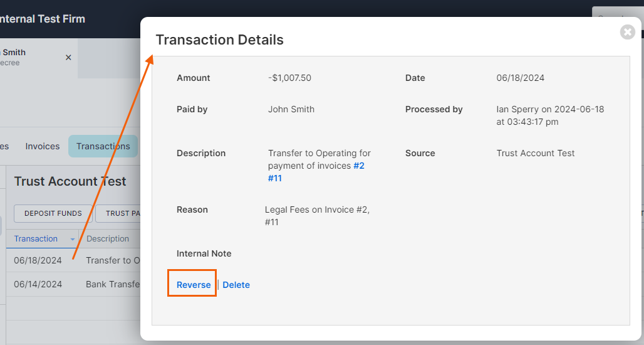Click the Deposit Funds button

53,213
